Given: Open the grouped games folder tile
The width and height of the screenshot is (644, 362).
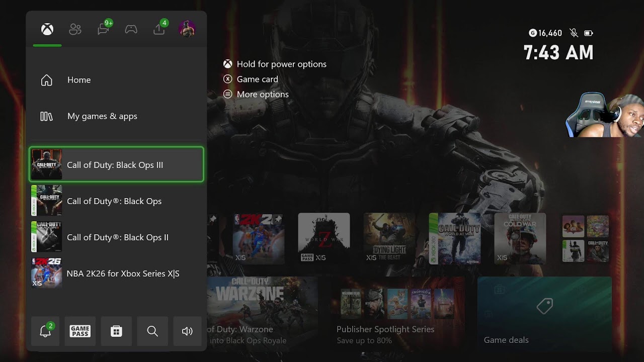Looking at the screenshot, I should pos(586,239).
